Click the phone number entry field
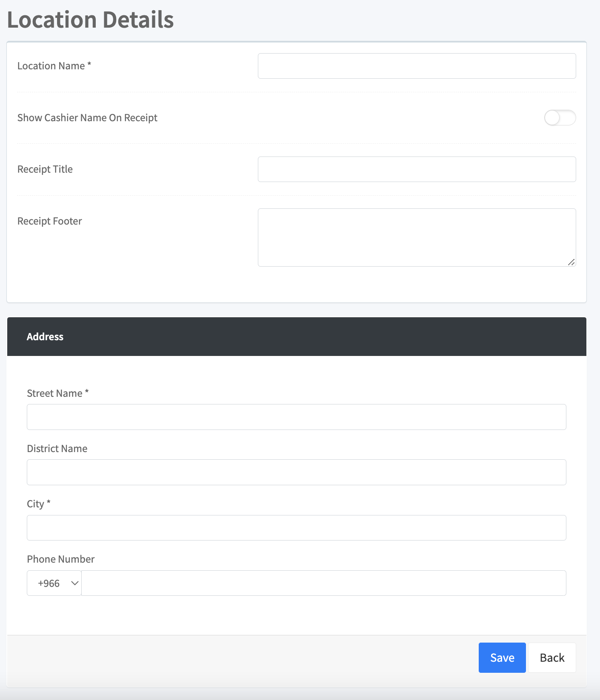This screenshot has width=600, height=700. pos(323,583)
